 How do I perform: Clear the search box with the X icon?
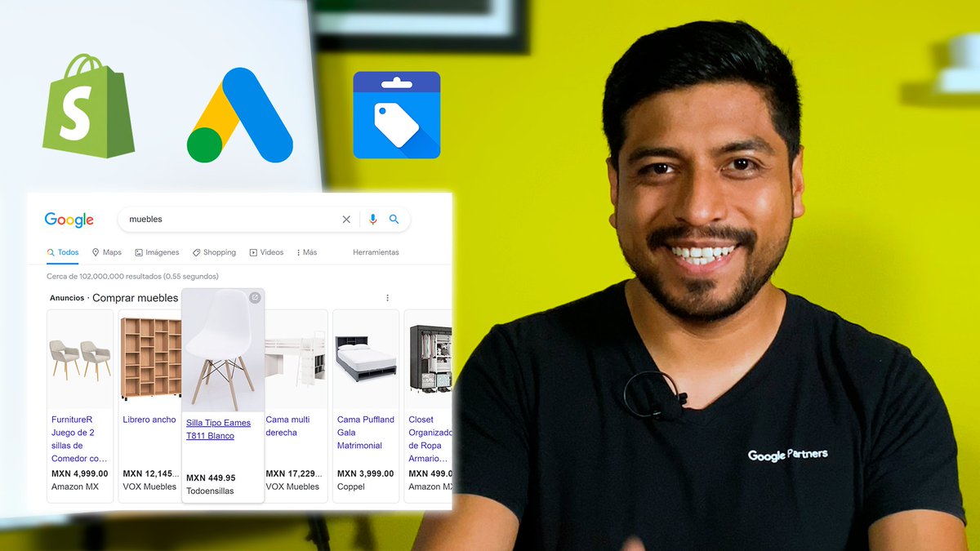pos(346,220)
